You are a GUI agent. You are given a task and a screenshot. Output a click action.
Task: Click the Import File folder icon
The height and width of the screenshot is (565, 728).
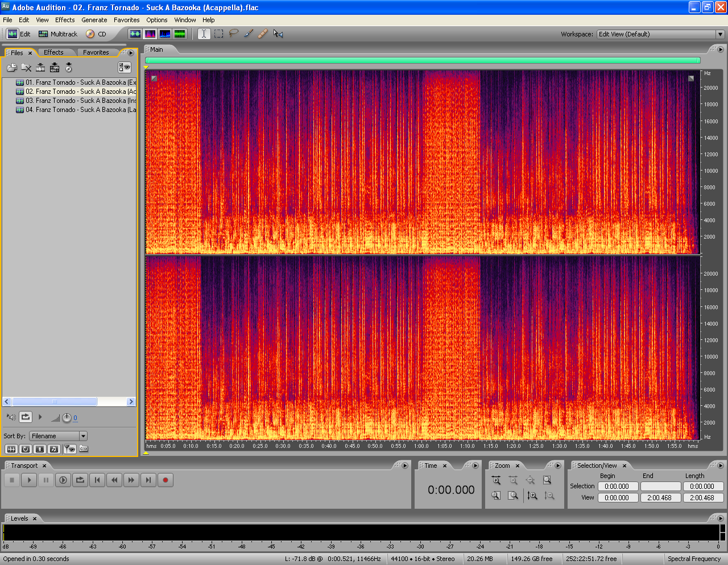11,68
